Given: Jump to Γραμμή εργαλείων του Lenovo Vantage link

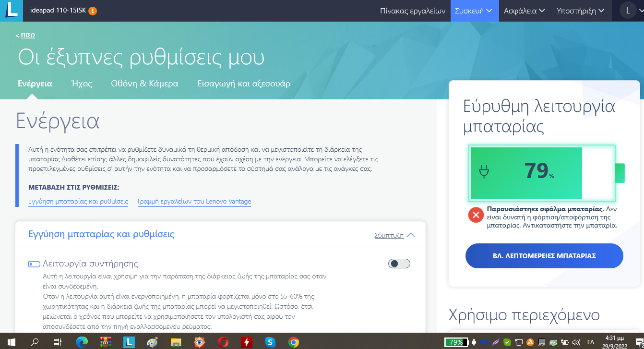Looking at the screenshot, I should [194, 202].
